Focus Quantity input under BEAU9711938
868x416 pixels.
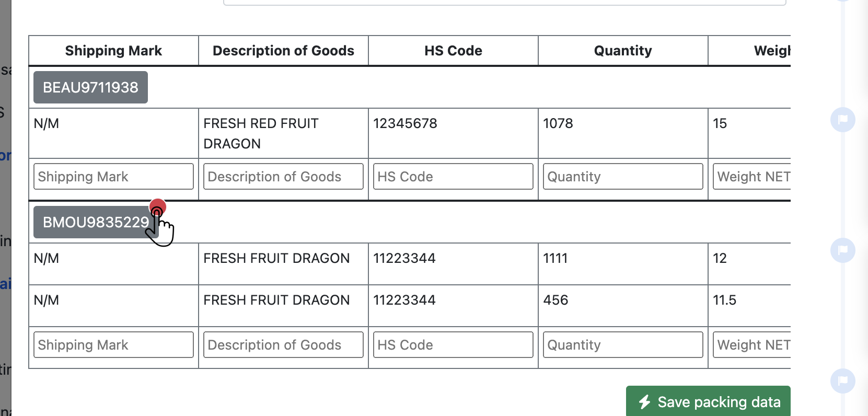[x=623, y=177]
